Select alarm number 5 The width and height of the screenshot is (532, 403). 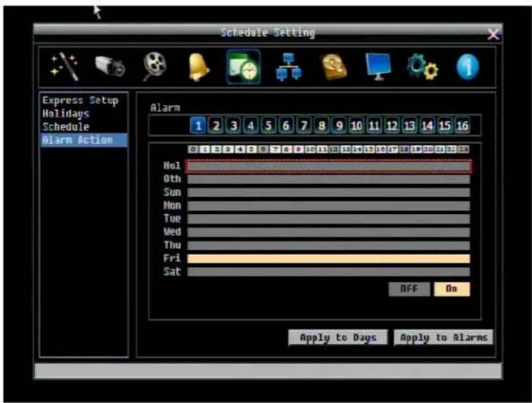click(268, 126)
